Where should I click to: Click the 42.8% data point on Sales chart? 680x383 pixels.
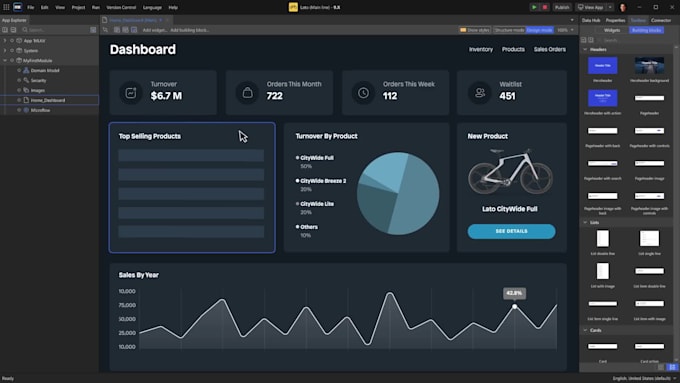(x=514, y=307)
